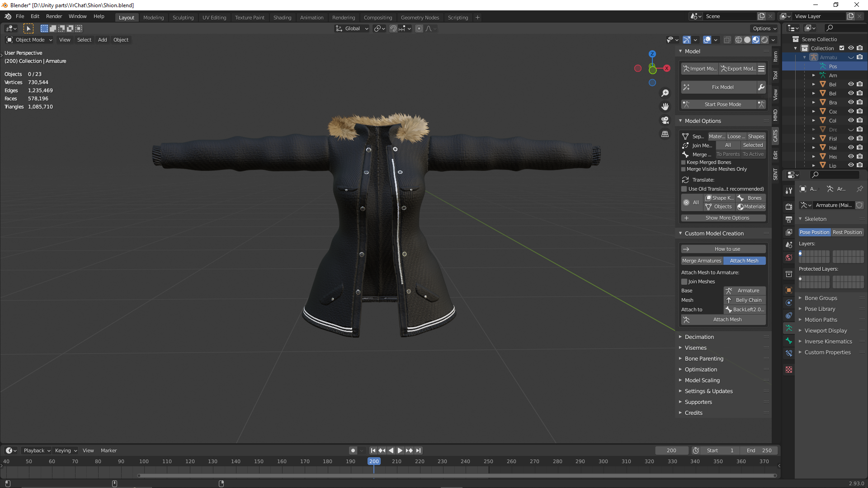Viewport: 868px width, 488px height.
Task: Open Scene properties tab
Action: point(789,244)
